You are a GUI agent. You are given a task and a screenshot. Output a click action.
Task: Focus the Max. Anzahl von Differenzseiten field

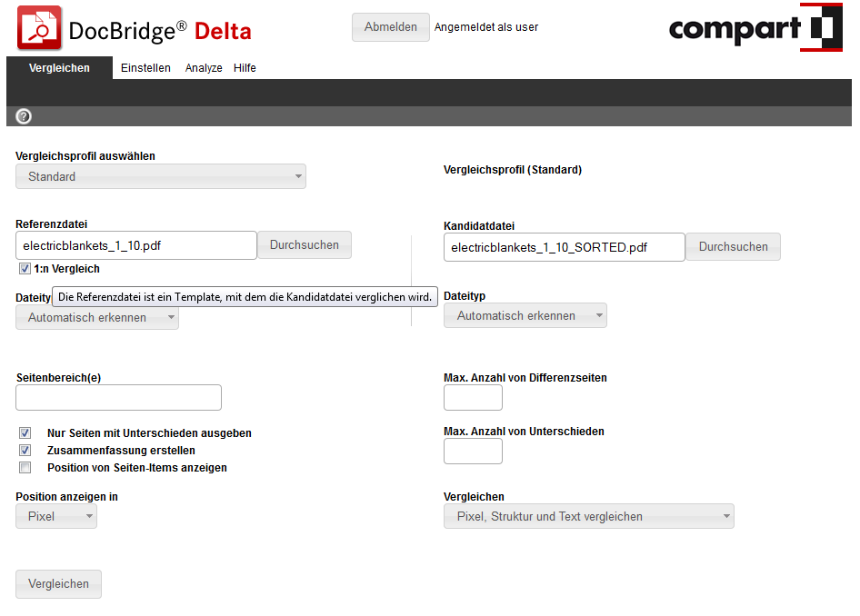[473, 397]
